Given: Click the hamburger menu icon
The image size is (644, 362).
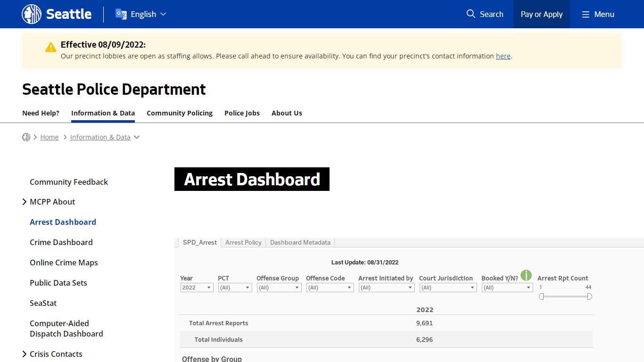Looking at the screenshot, I should (586, 15).
